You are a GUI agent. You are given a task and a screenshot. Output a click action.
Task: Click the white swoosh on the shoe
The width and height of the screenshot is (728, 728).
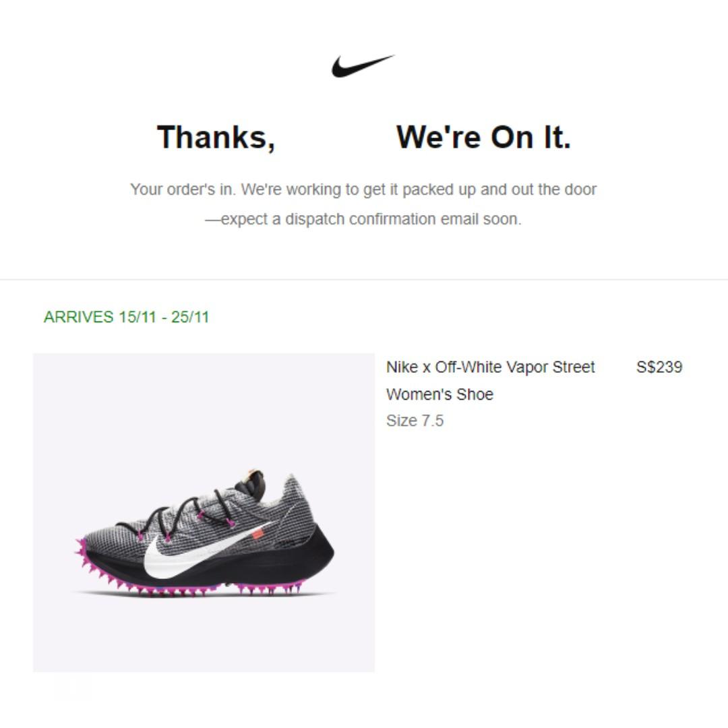tap(204, 551)
